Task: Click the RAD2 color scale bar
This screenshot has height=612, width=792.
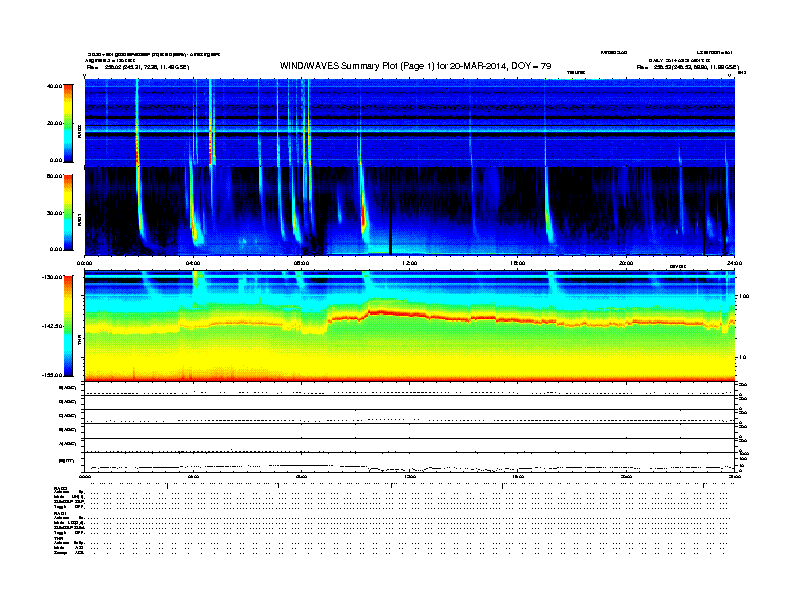Action: click(x=68, y=124)
